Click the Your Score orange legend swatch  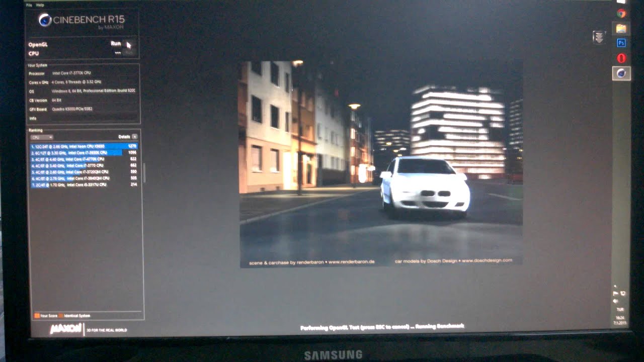coord(37,316)
